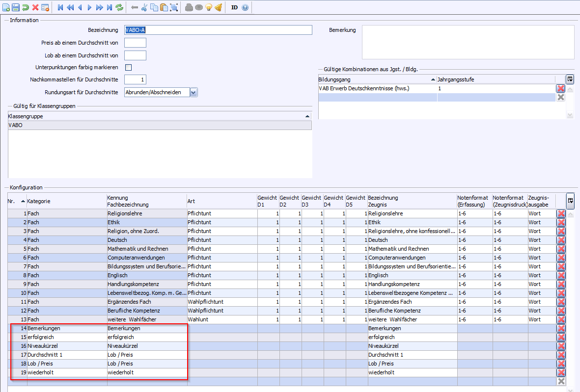Click the Preis ab einem Durchschnitt field
The height and width of the screenshot is (392, 580).
click(135, 43)
